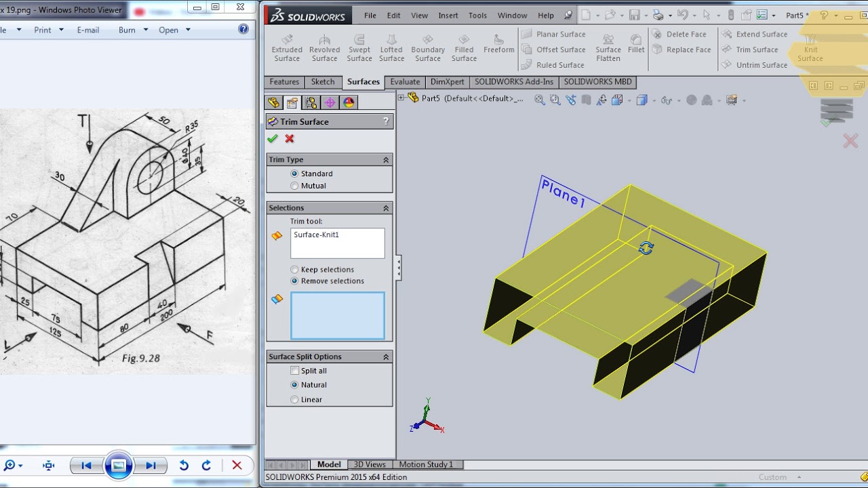Expand the Part5 flyout feature tree
The width and height of the screenshot is (868, 488).
(x=401, y=98)
